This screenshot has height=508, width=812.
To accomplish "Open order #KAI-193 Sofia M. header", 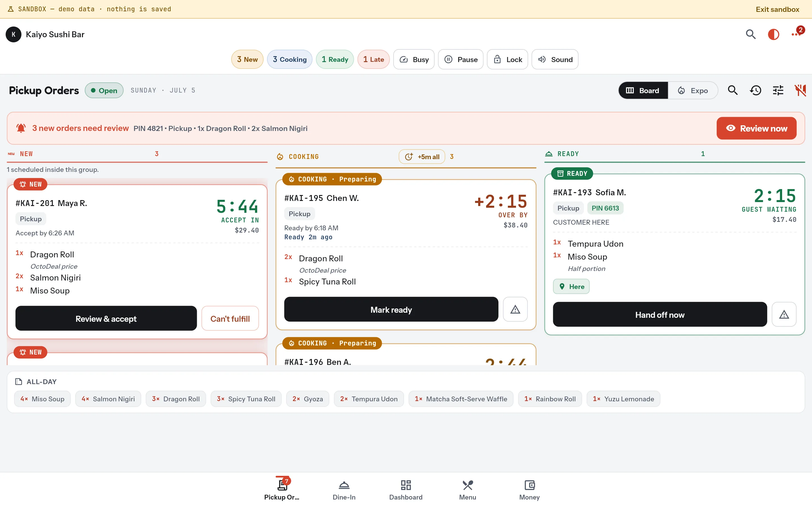I will pyautogui.click(x=590, y=192).
